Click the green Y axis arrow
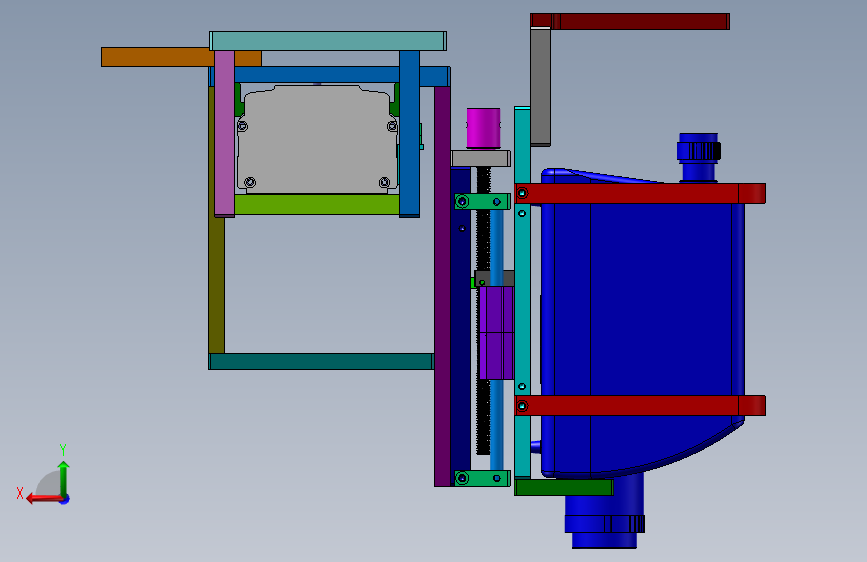This screenshot has height=562, width=867. tap(64, 478)
